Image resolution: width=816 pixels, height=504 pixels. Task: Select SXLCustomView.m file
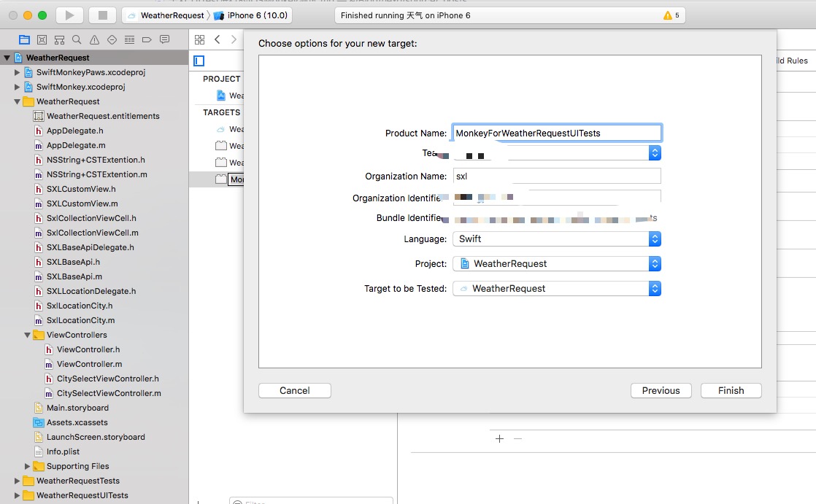(x=82, y=203)
